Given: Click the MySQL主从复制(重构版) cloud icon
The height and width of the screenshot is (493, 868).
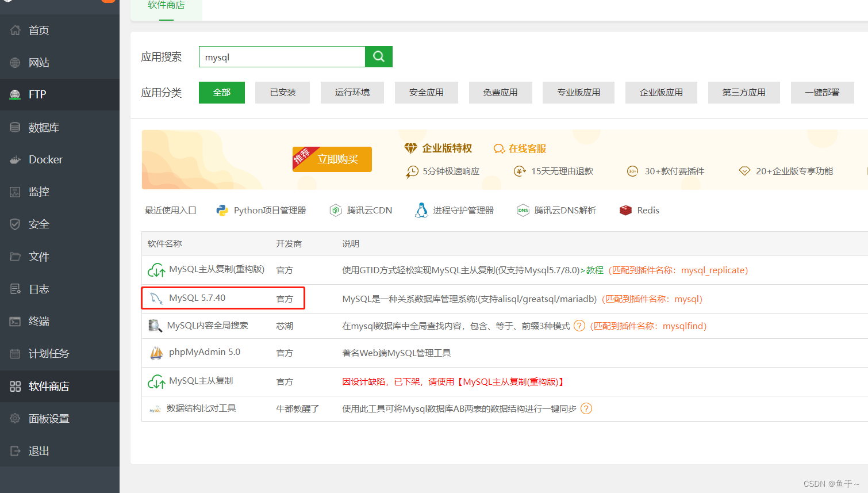Looking at the screenshot, I should point(156,270).
